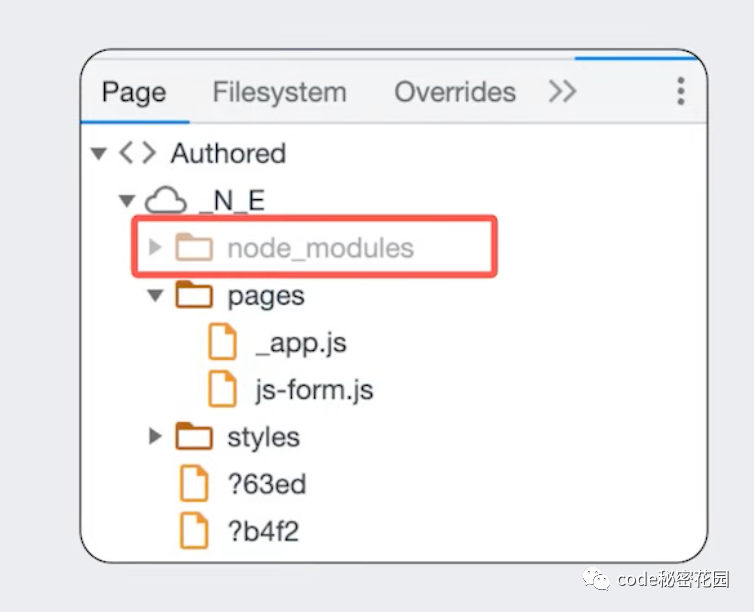Open the ?63ed file
The image size is (754, 612).
coord(267,484)
